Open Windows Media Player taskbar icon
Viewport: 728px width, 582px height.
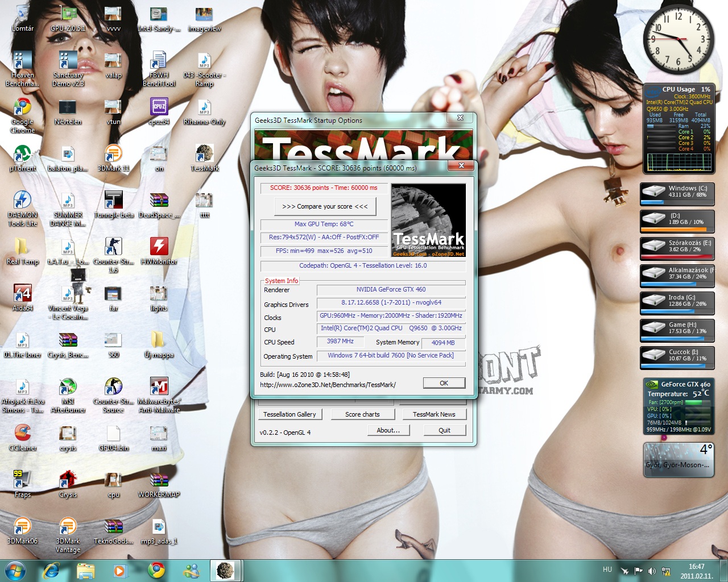[120, 571]
